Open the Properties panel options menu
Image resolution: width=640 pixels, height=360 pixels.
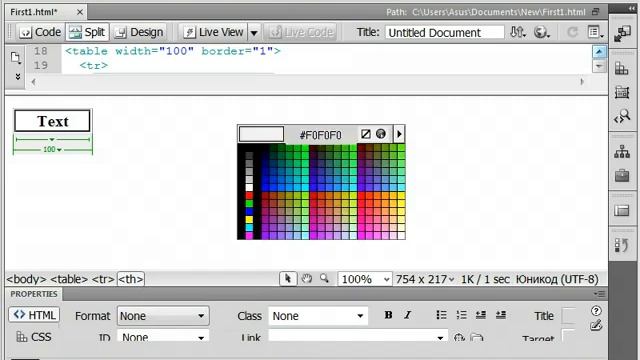click(x=600, y=294)
